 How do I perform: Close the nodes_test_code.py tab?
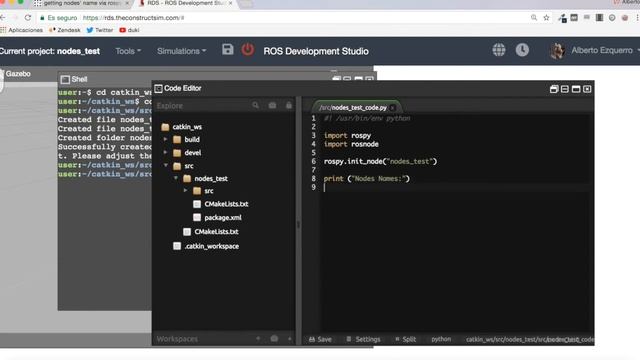[392, 108]
